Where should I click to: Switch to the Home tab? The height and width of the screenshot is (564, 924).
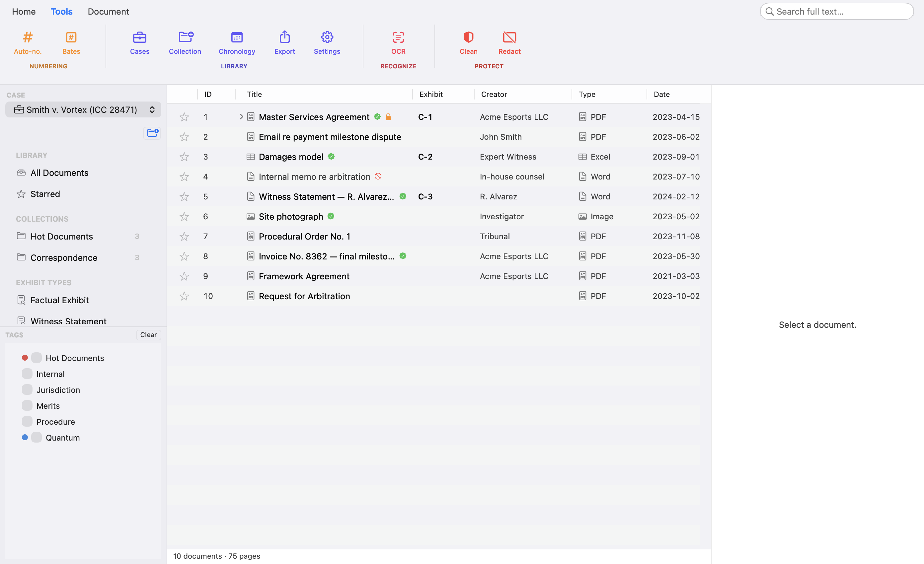coord(24,12)
